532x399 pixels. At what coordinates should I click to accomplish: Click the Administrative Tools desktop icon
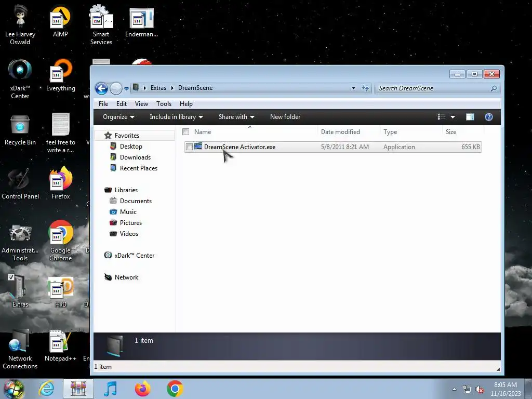(20, 234)
